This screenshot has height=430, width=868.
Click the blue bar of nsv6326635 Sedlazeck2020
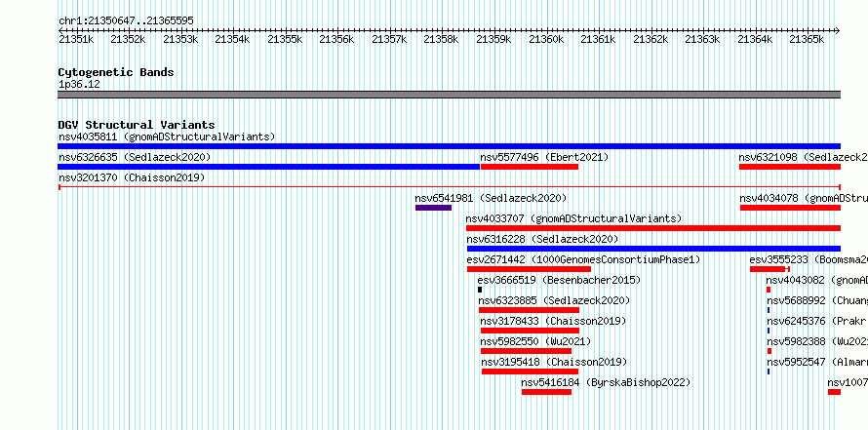[x=268, y=167]
